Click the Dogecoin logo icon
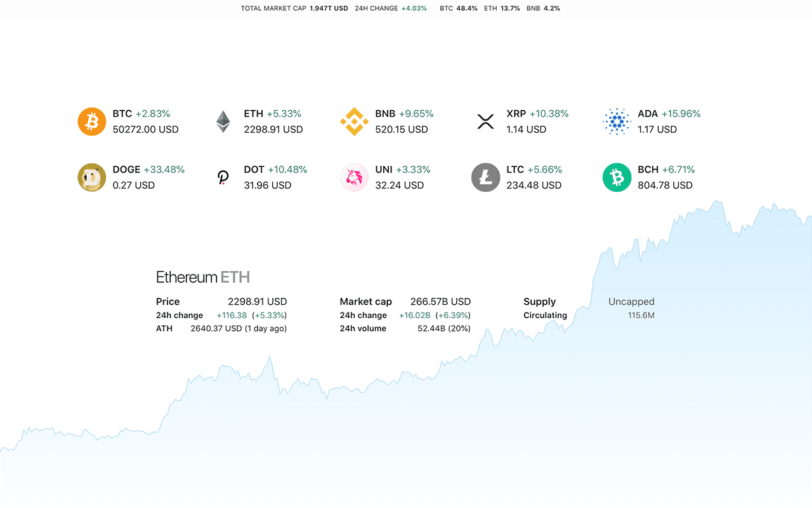Viewport: 812px width, 508px height. [92, 177]
